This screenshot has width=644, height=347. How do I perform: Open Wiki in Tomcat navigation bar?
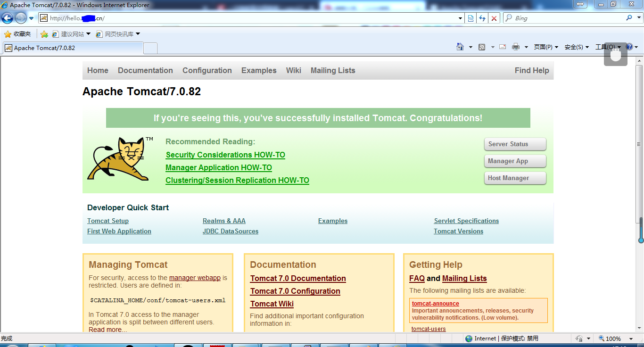[293, 70]
